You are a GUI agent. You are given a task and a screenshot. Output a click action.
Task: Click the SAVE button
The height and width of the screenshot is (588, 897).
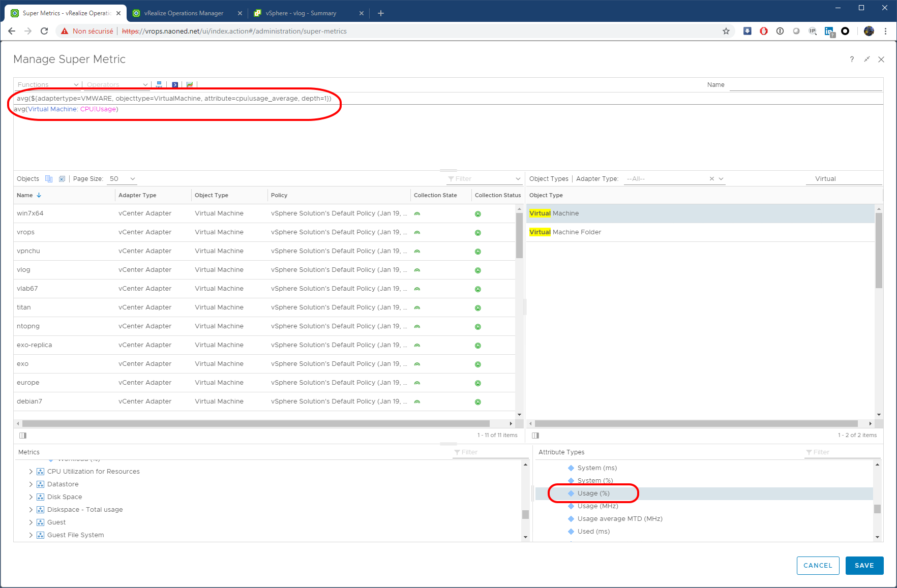[x=864, y=566]
